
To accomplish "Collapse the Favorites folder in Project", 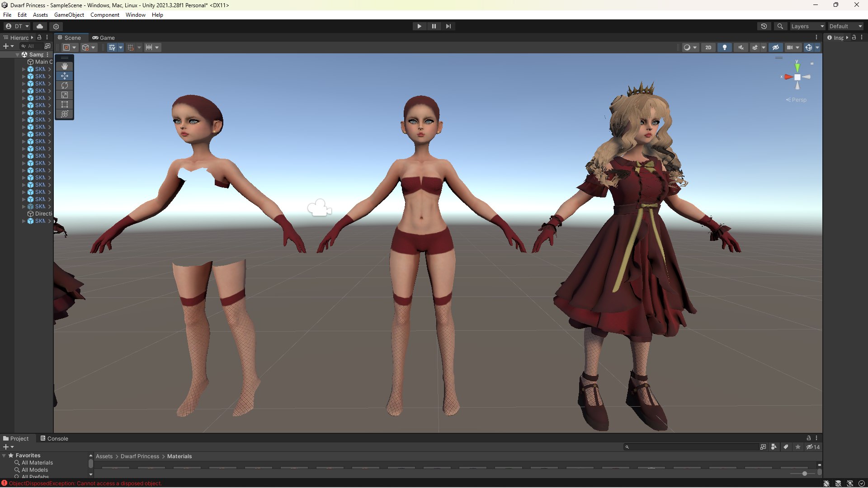I will tap(4, 455).
